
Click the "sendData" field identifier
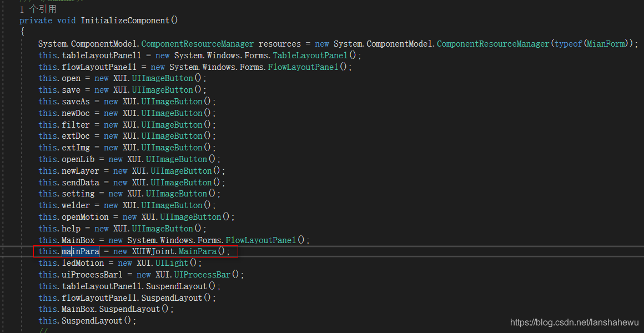tap(80, 182)
